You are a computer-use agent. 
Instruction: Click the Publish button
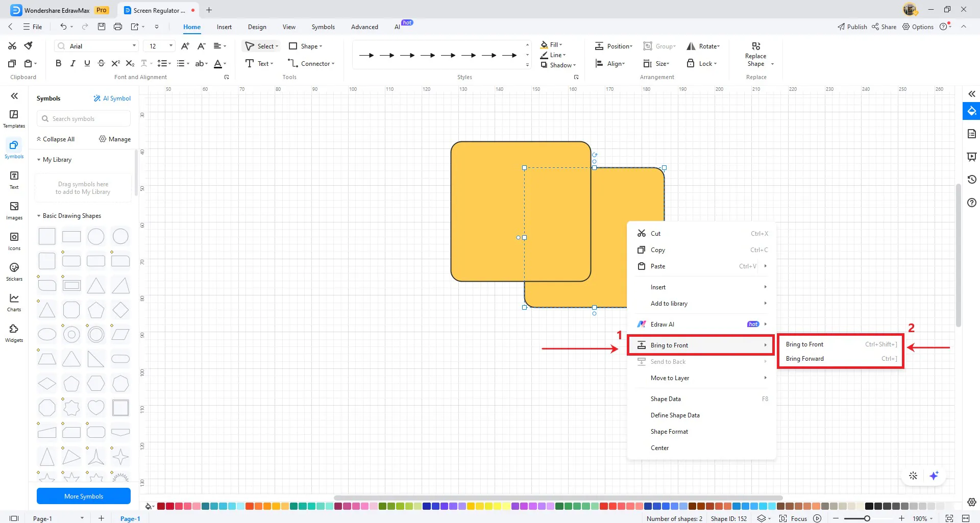pos(852,27)
